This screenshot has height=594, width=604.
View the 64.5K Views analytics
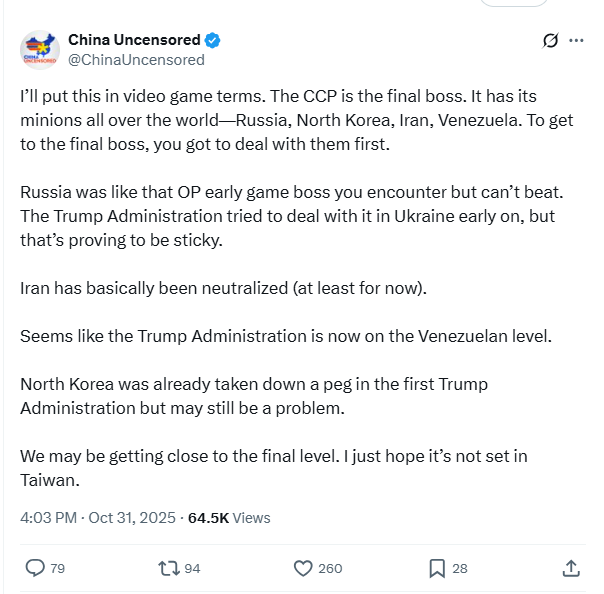pos(229,518)
